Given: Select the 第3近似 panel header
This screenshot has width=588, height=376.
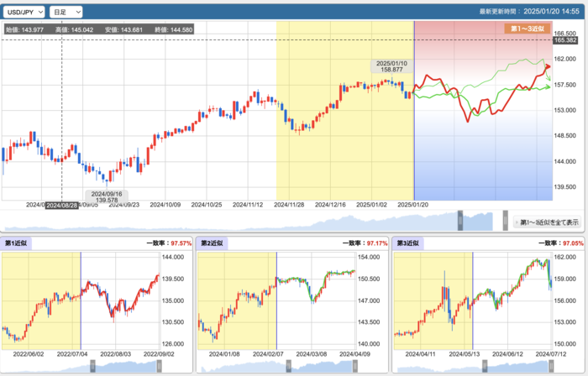Looking at the screenshot, I should [409, 243].
